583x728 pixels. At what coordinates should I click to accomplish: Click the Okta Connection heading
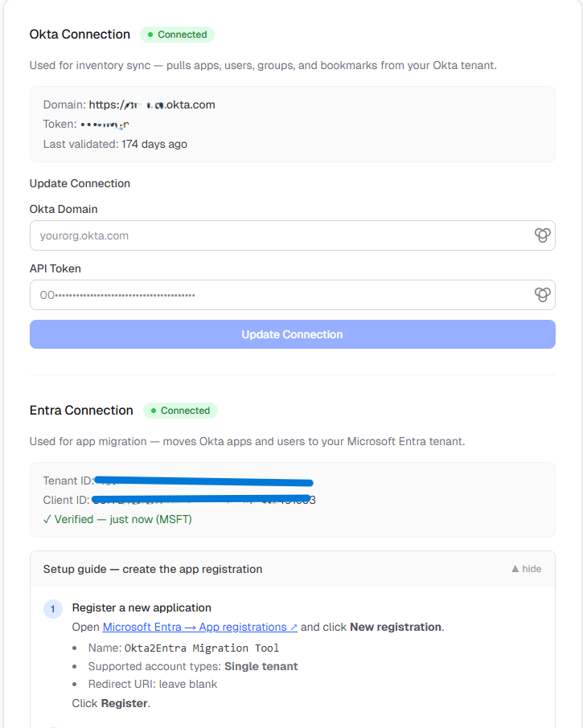click(x=80, y=35)
